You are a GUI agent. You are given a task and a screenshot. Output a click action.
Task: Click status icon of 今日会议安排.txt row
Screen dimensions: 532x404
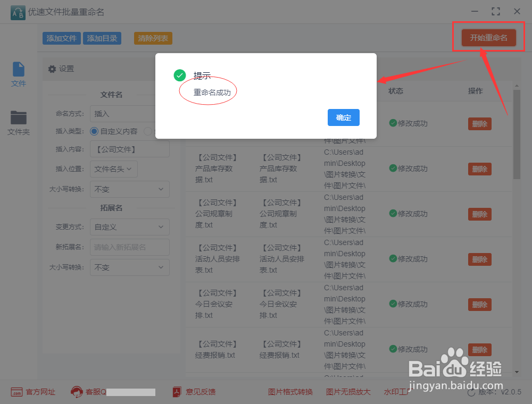[393, 304]
